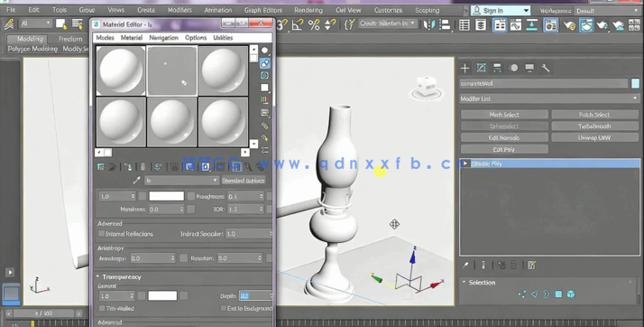The width and height of the screenshot is (644, 327).
Task: Click the Standard Surface material type button
Action: click(244, 181)
